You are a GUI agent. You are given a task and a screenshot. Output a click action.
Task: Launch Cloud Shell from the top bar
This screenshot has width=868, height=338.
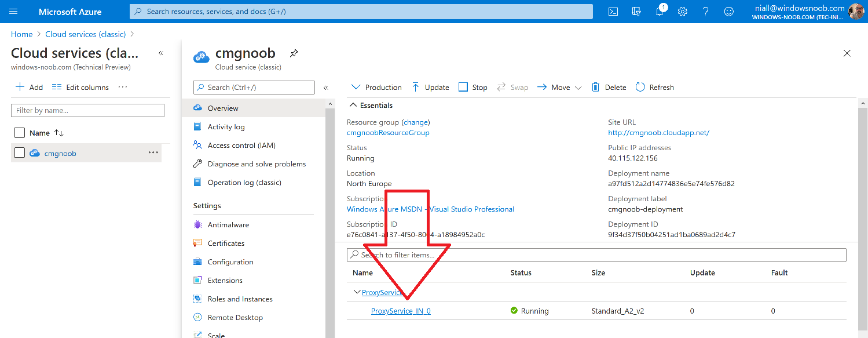(x=613, y=12)
